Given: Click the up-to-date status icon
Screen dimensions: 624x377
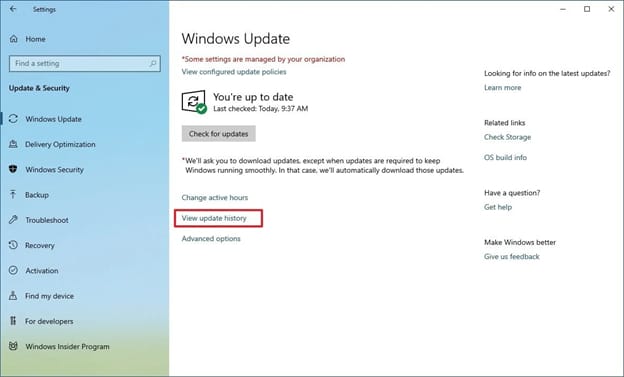Looking at the screenshot, I should point(194,102).
